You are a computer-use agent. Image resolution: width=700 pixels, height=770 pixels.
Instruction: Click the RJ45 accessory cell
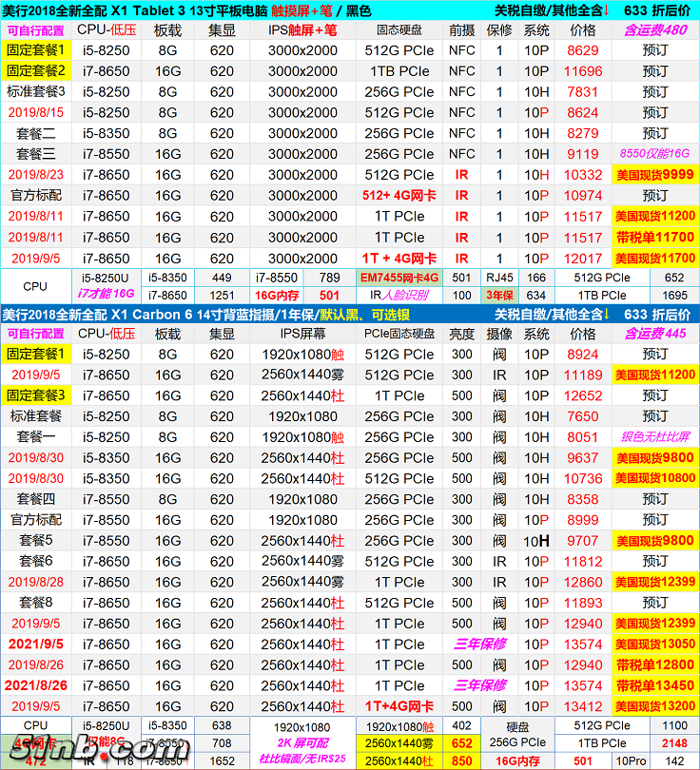point(498,278)
